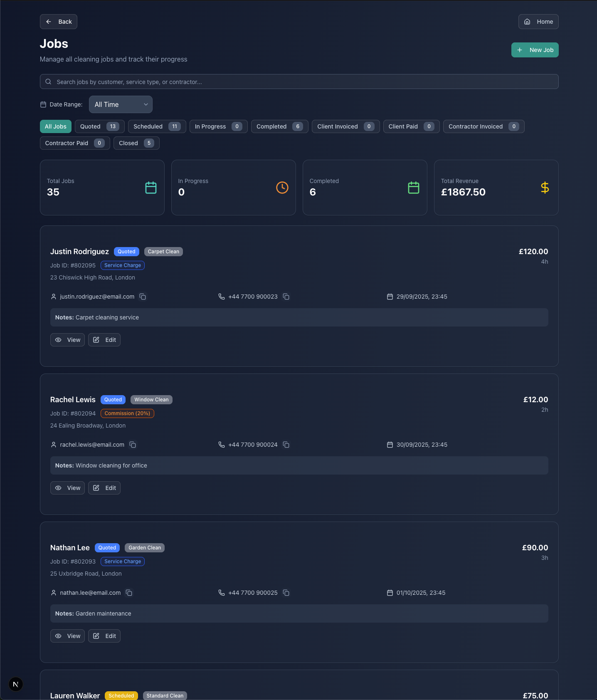Click Job ID: #802094

(x=73, y=413)
